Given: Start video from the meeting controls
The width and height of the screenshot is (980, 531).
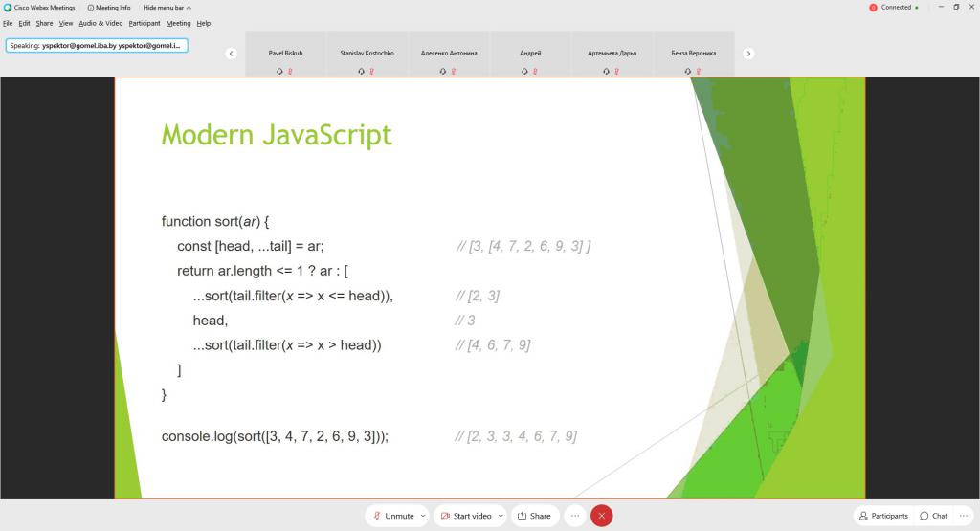Looking at the screenshot, I should click(x=465, y=516).
